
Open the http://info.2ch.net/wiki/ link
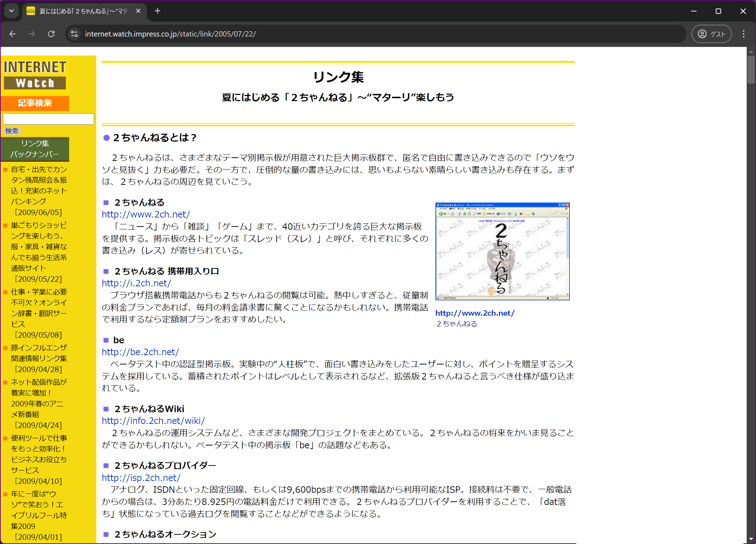pos(153,421)
